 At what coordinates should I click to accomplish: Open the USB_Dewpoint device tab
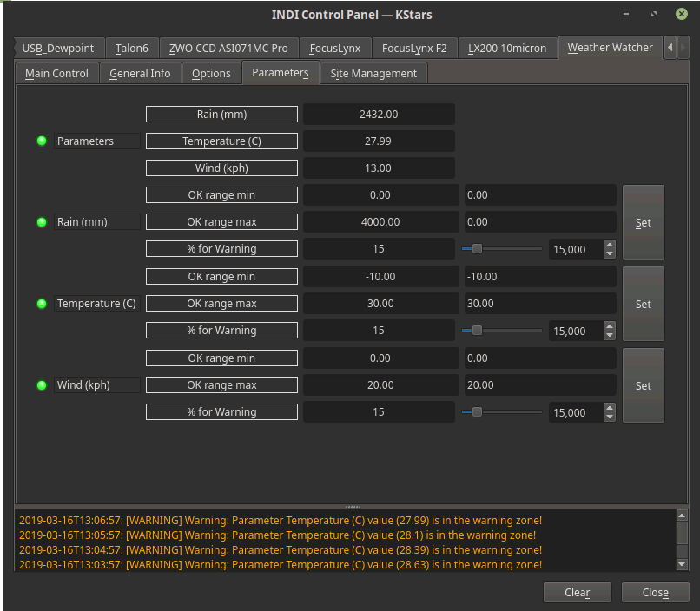click(58, 48)
